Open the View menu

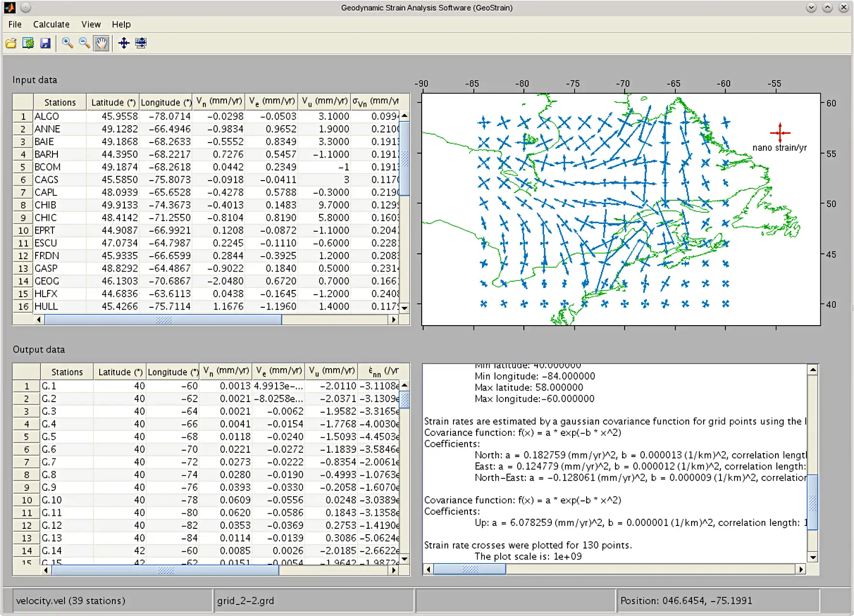point(91,24)
